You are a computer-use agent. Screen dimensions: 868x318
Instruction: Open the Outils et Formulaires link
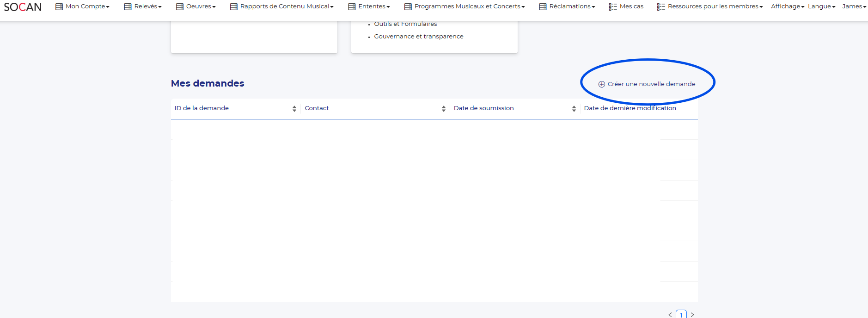405,24
